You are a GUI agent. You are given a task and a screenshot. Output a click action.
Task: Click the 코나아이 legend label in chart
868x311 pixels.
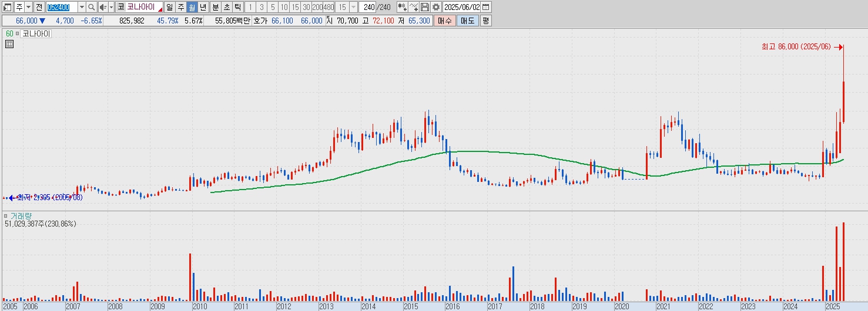click(x=36, y=34)
